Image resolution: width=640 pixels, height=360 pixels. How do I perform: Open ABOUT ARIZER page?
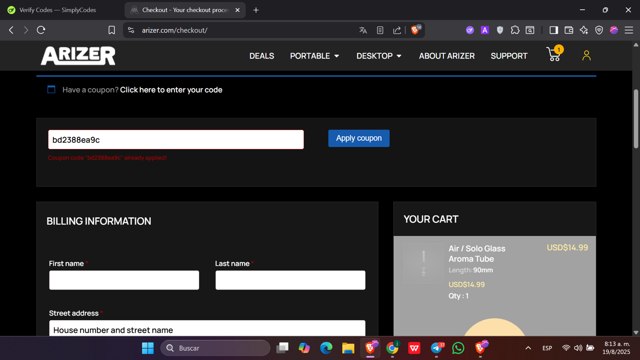(447, 56)
